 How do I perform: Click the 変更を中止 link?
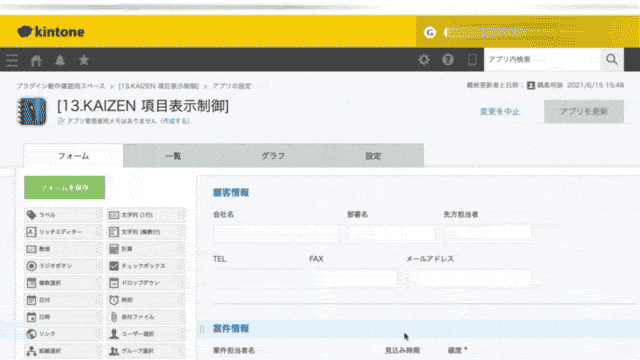[x=500, y=111]
